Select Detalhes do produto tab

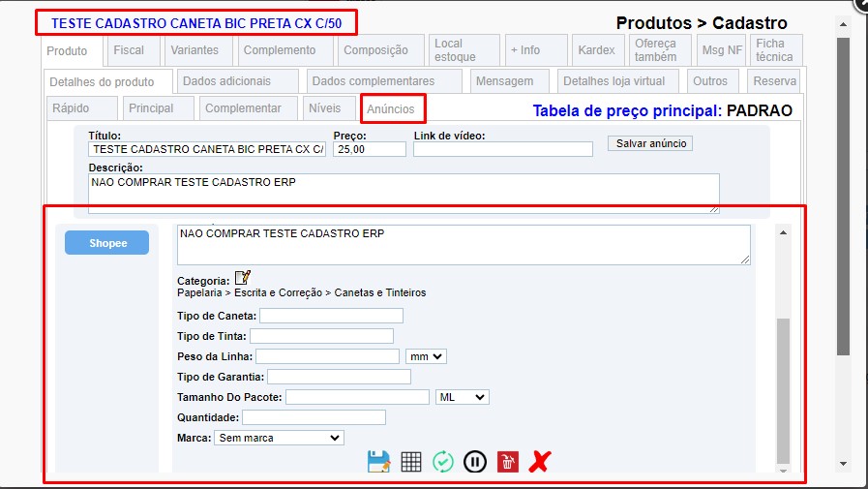[107, 82]
